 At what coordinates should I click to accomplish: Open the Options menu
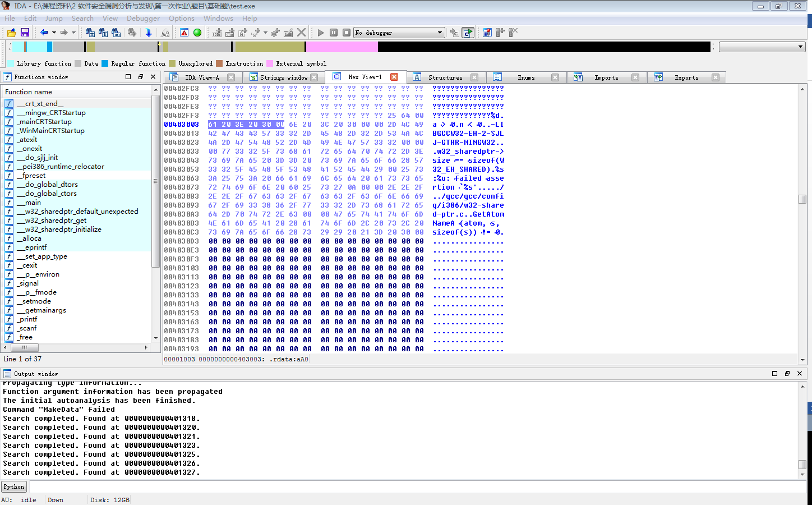pyautogui.click(x=182, y=19)
